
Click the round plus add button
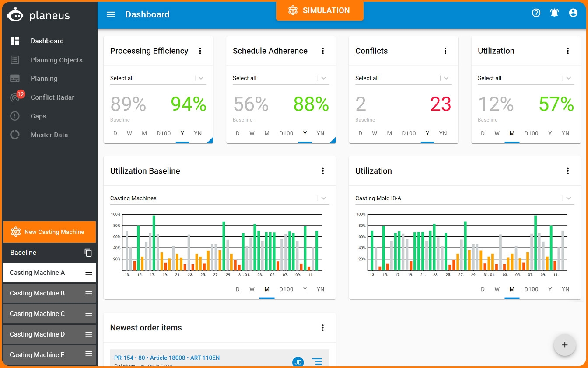tap(565, 345)
